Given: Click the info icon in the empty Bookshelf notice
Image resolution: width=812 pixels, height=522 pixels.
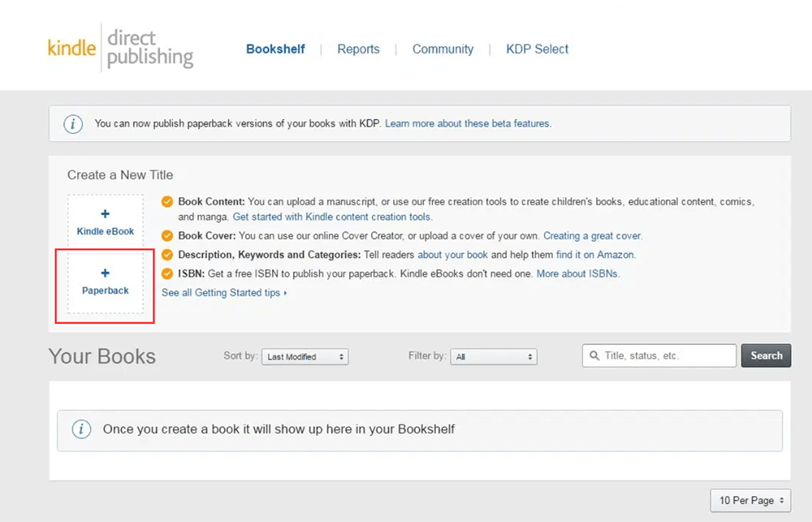Looking at the screenshot, I should (x=82, y=429).
